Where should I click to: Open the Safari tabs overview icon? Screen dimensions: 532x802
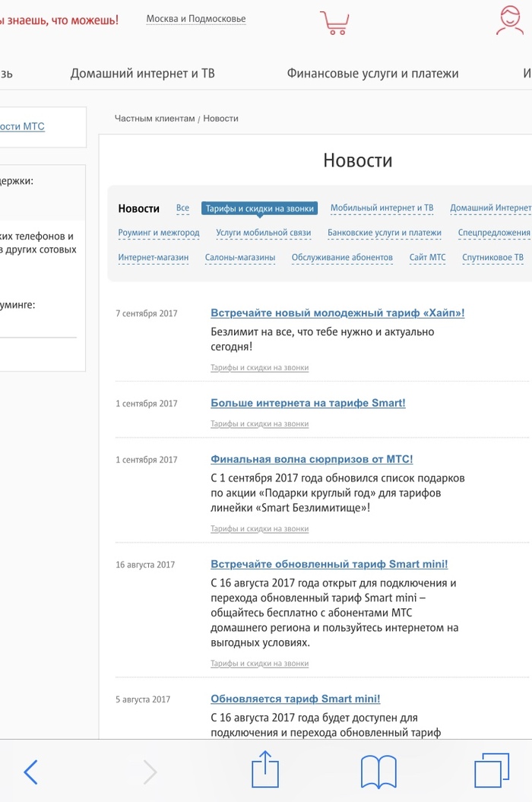click(491, 771)
